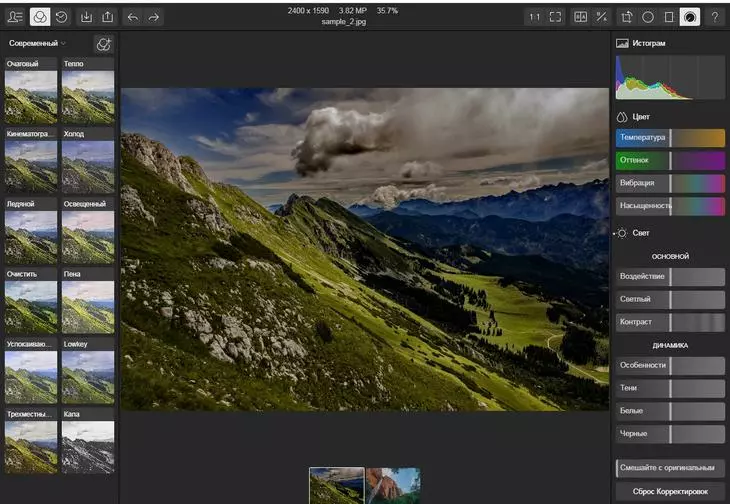Click the history clock icon

point(62,17)
